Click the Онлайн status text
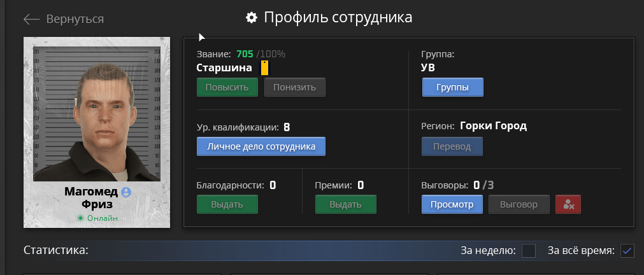The image size is (644, 275). (103, 218)
